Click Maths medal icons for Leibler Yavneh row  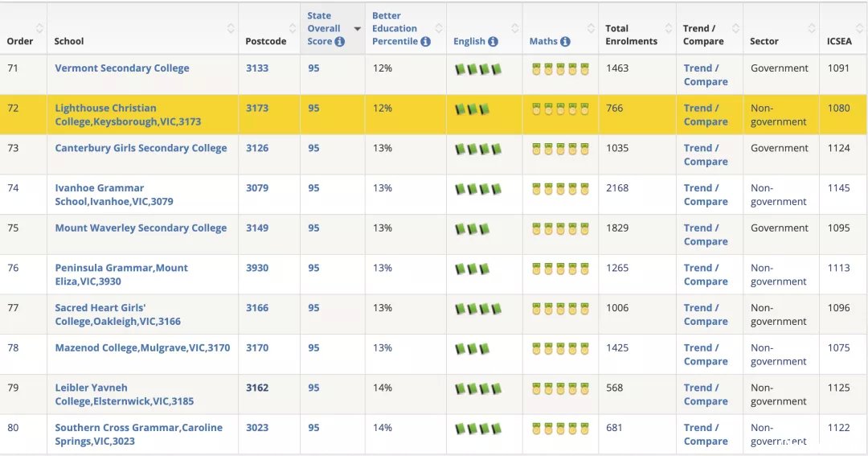coord(560,389)
